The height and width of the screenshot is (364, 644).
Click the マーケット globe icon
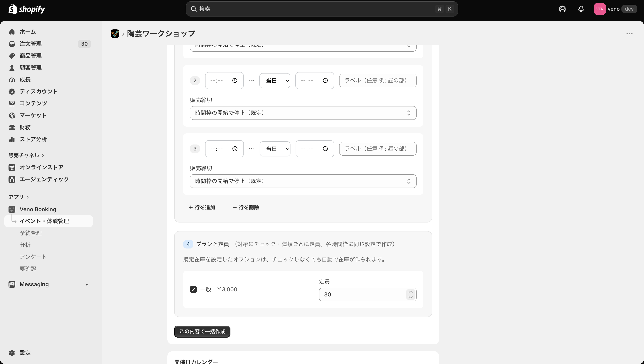click(x=12, y=116)
